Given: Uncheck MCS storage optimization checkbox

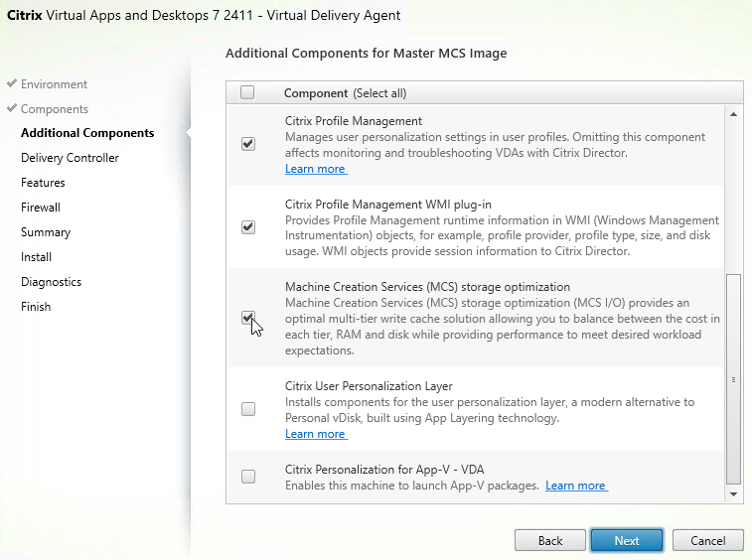Looking at the screenshot, I should [248, 318].
